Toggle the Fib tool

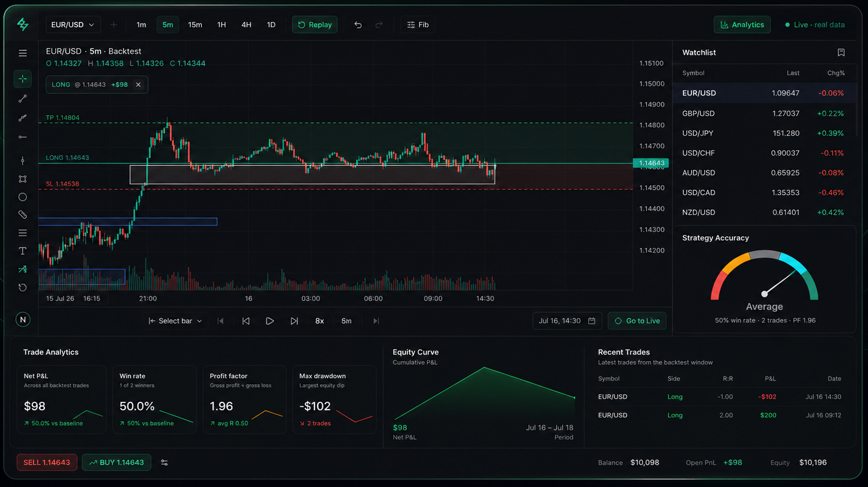[x=418, y=25]
